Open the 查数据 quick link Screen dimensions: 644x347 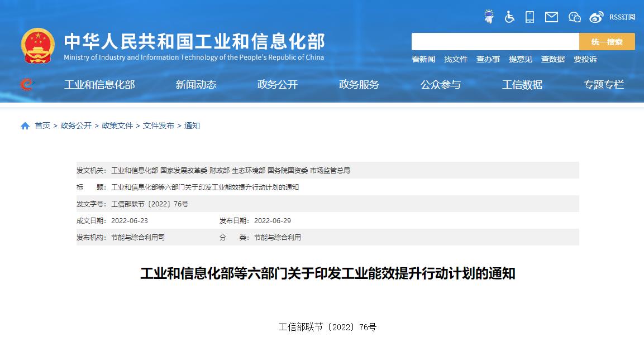(x=553, y=59)
